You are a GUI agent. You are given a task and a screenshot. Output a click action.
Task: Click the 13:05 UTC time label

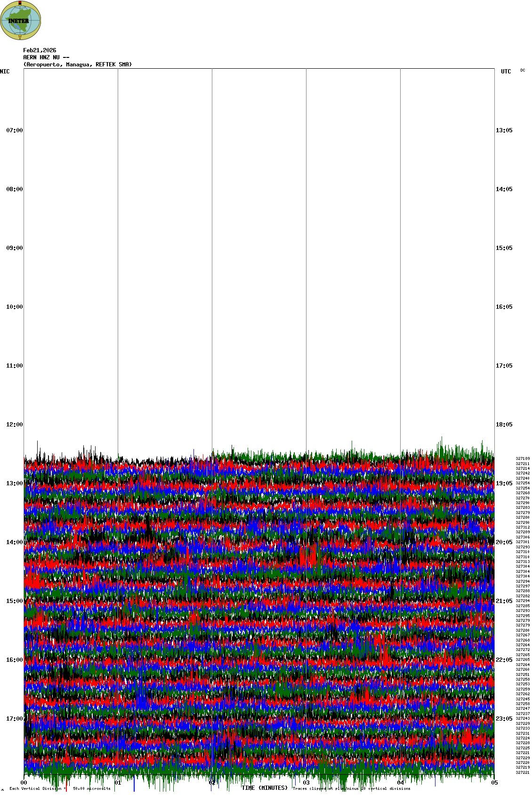point(504,130)
